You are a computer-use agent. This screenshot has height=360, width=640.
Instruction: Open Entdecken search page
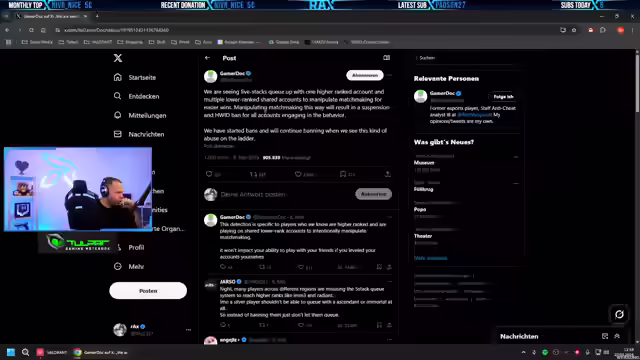click(136, 96)
